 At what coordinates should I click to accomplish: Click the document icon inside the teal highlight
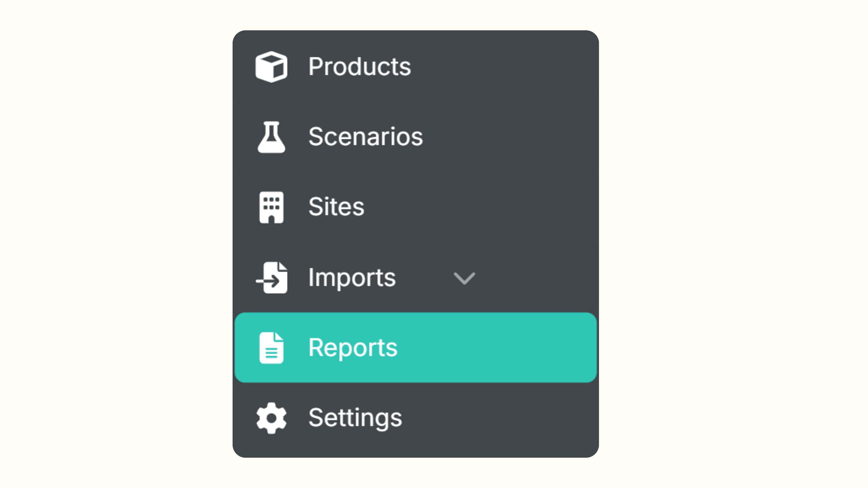pos(271,348)
